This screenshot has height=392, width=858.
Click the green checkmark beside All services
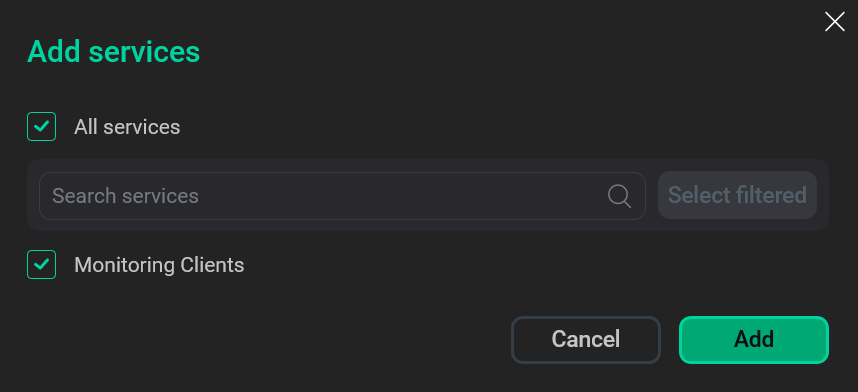[42, 126]
